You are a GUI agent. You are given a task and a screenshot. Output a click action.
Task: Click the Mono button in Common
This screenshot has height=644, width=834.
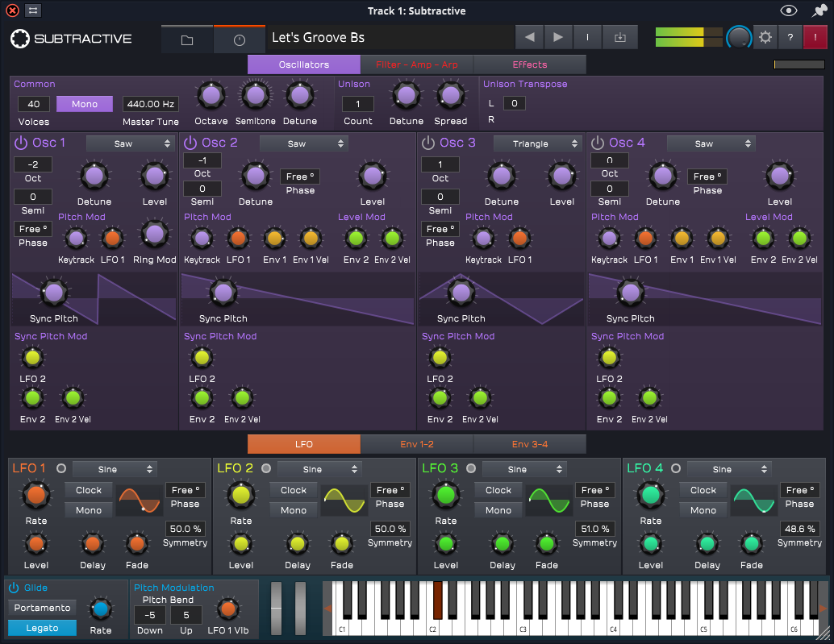(x=85, y=104)
